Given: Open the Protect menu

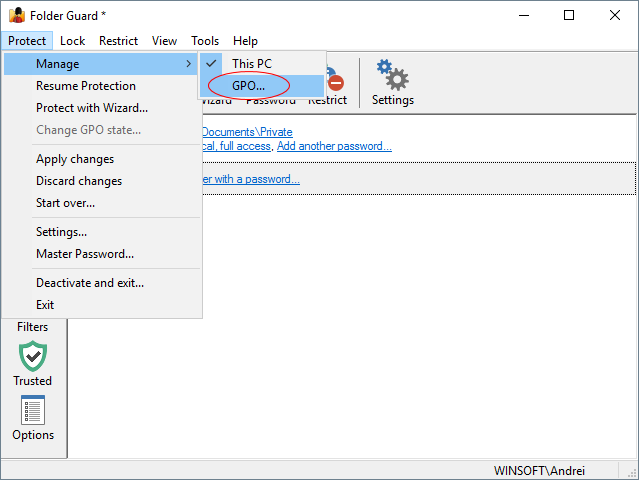Looking at the screenshot, I should coord(27,41).
